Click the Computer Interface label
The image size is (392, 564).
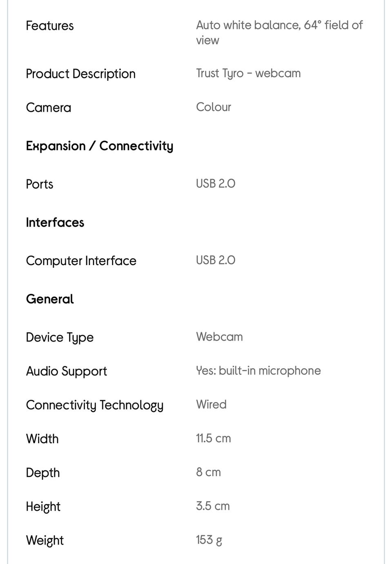81,261
